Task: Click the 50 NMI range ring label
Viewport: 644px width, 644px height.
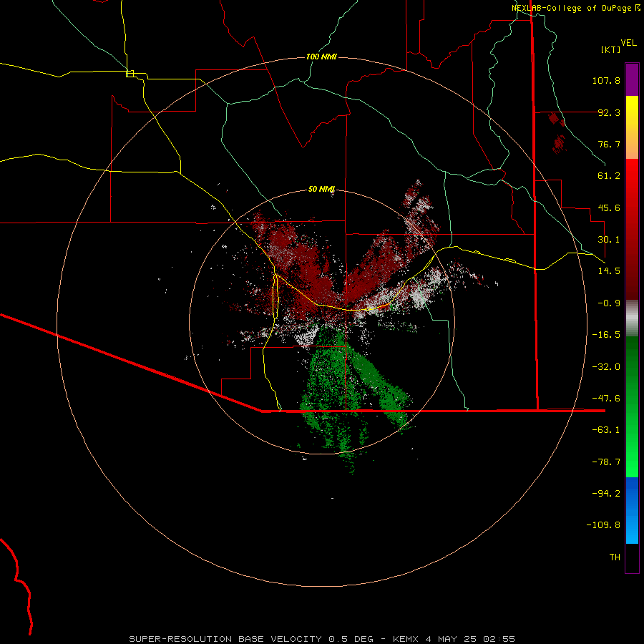Action: (321, 189)
